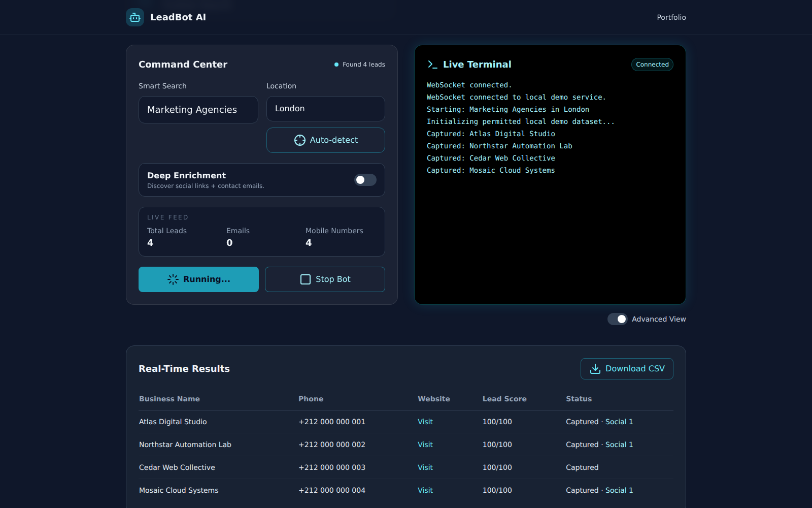Toggle the Advanced View switch

point(618,319)
